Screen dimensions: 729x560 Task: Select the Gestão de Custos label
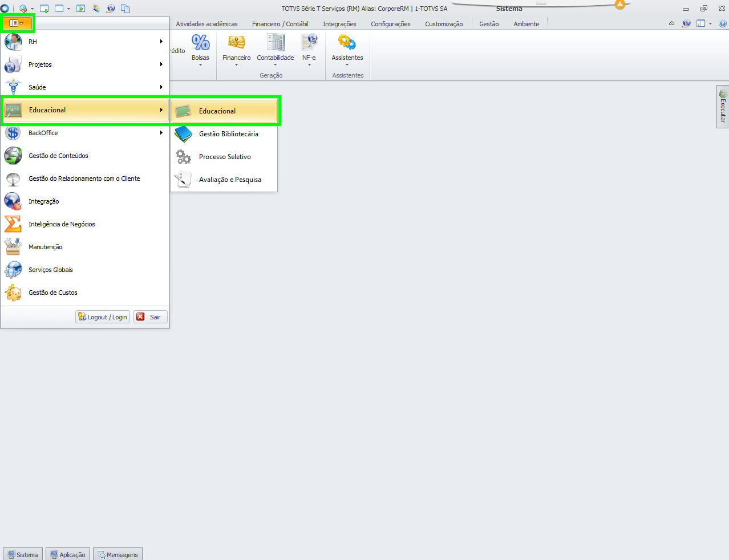point(53,293)
